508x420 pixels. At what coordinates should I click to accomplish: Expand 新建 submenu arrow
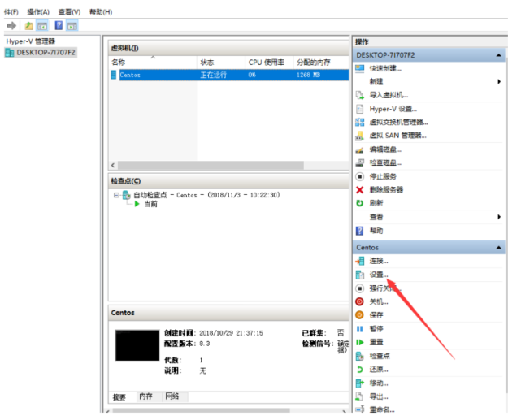click(x=499, y=81)
